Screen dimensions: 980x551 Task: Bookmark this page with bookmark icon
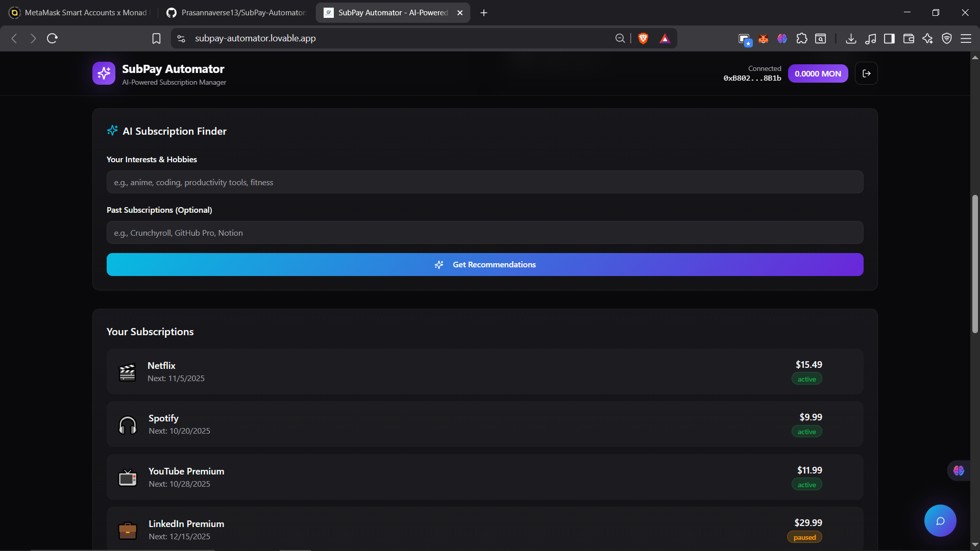coord(156,38)
